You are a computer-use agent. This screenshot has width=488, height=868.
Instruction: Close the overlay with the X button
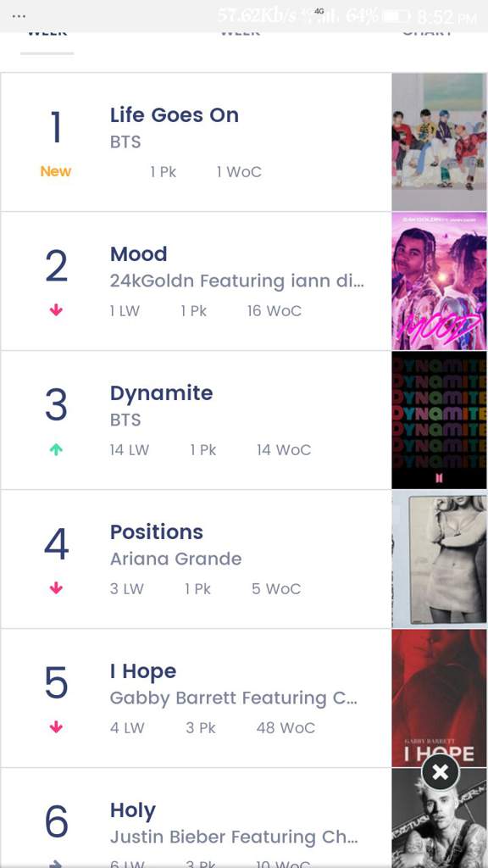[x=440, y=771]
